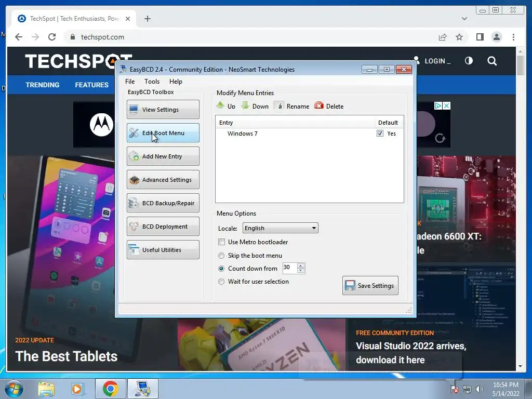The image size is (532, 399).
Task: Open View Settings in EasyBCD Toolbox
Action: (163, 109)
